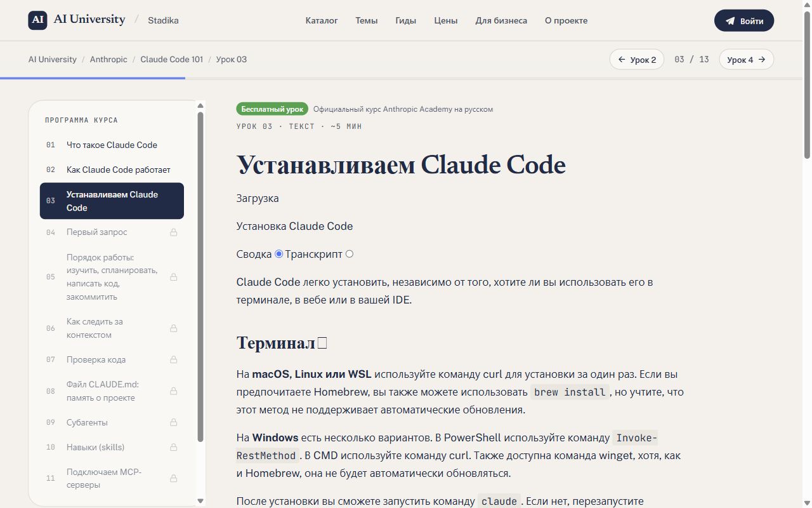
Task: Select the Сводка radio button
Action: (x=279, y=254)
